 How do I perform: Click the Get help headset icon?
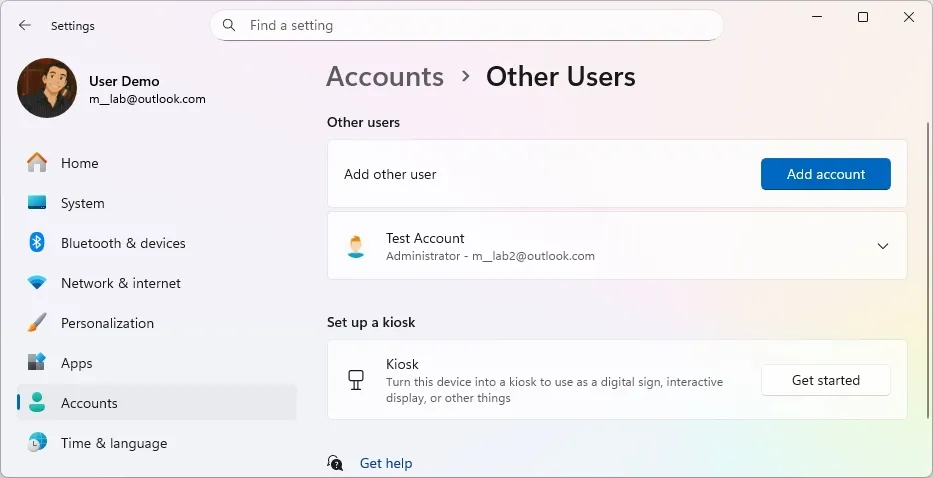tap(335, 463)
